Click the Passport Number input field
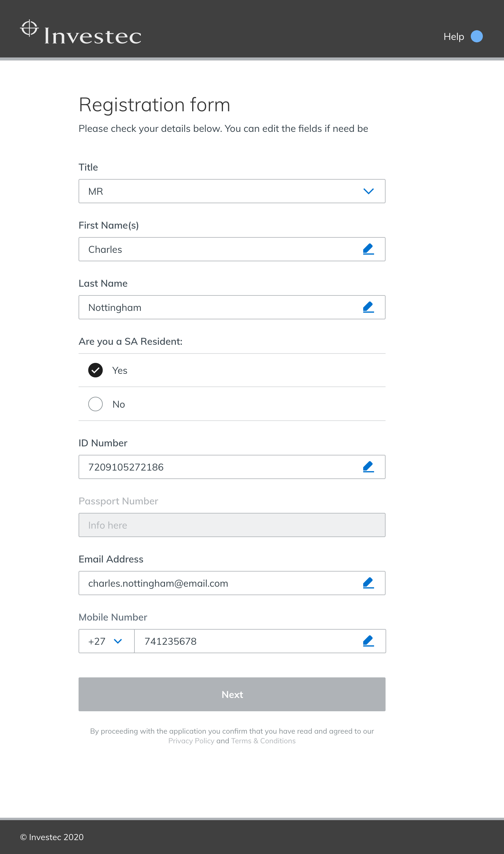 232,525
